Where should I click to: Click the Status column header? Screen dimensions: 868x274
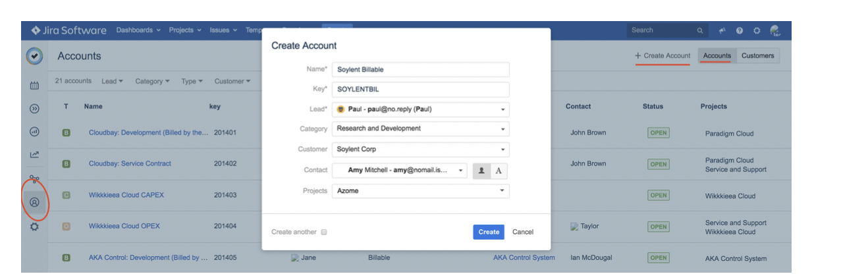[653, 107]
